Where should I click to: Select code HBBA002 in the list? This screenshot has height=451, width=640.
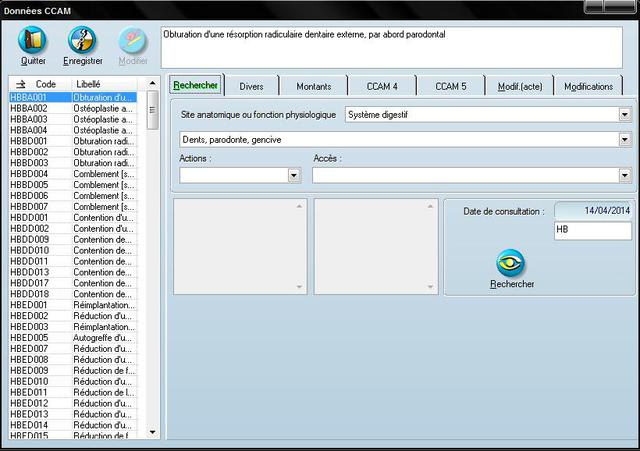coord(30,108)
